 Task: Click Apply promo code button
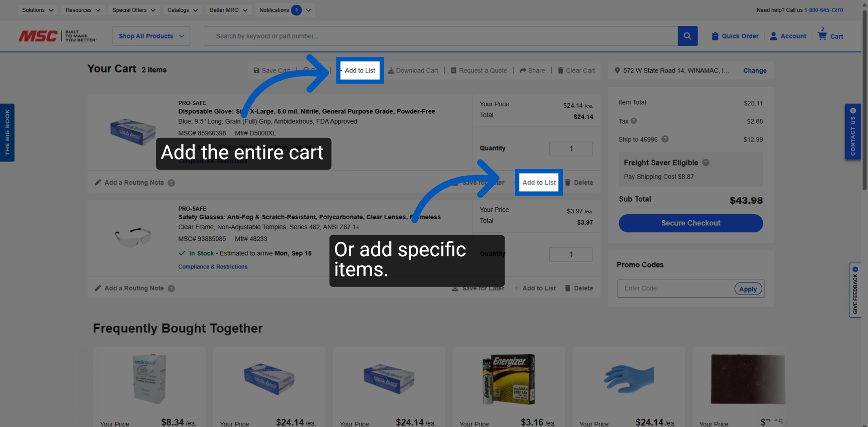748,289
